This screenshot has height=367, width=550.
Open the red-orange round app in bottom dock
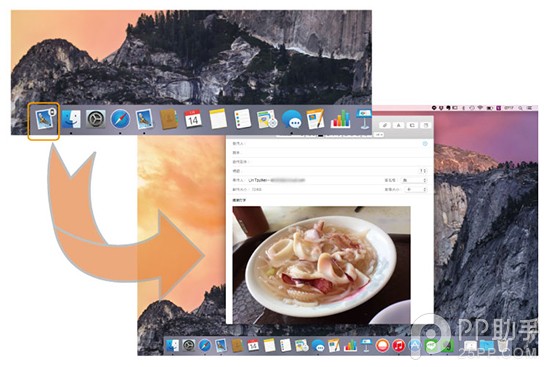click(382, 346)
